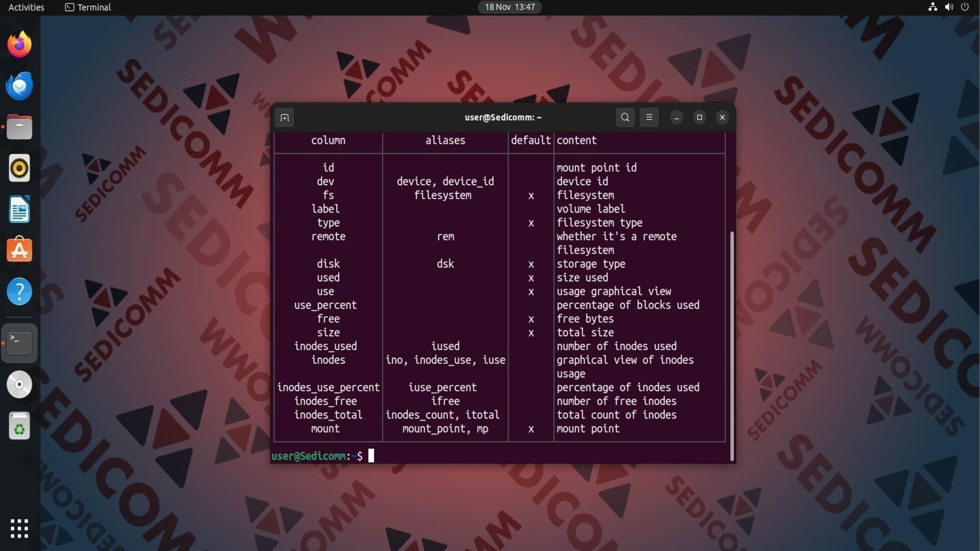Click the terminal vertical scrollbar
Screen dimensions: 980x551
[x=732, y=346]
